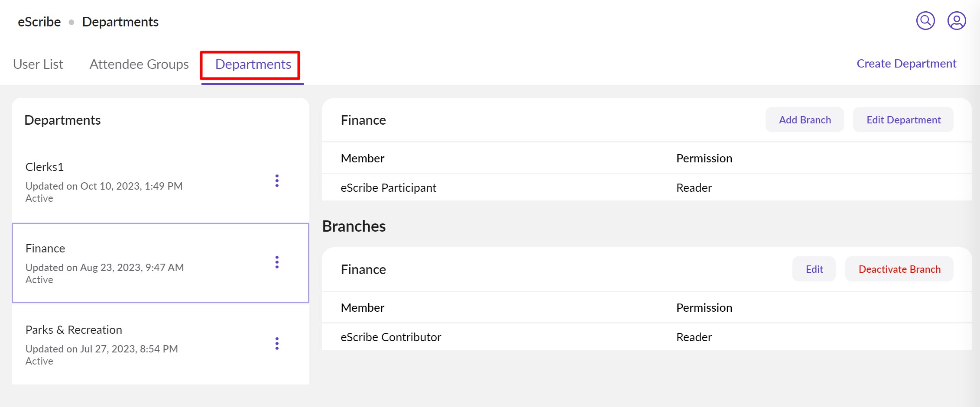Edit the Finance branch
This screenshot has height=407, width=980.
pos(814,269)
